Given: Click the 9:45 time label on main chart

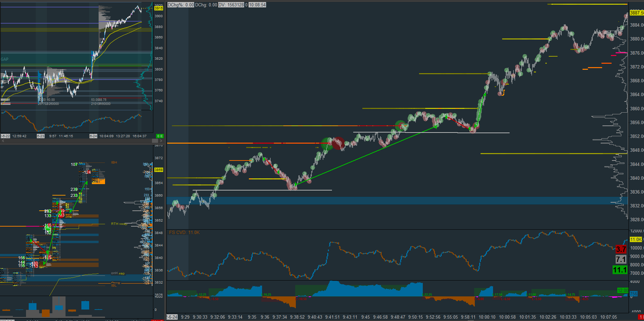Looking at the screenshot, I should 365,317.
